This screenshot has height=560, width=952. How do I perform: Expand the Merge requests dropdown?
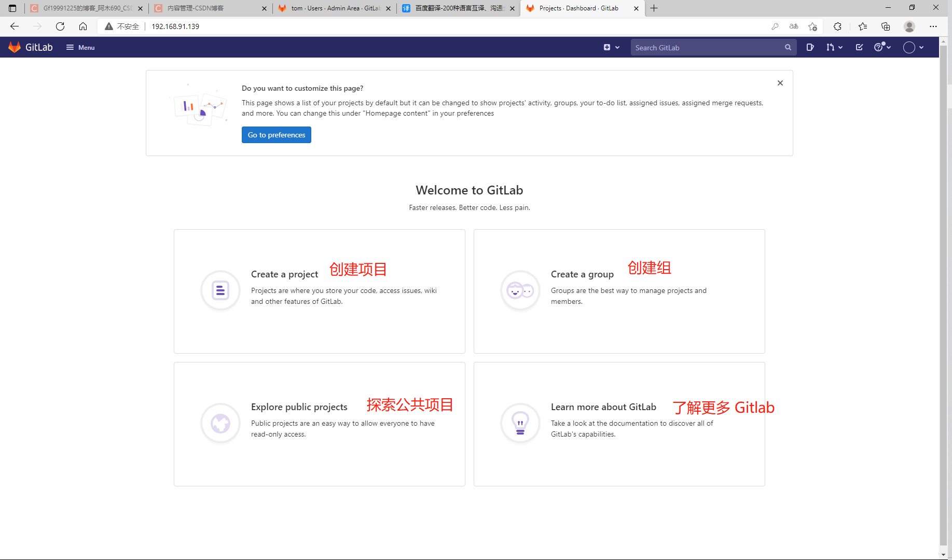[x=834, y=47]
